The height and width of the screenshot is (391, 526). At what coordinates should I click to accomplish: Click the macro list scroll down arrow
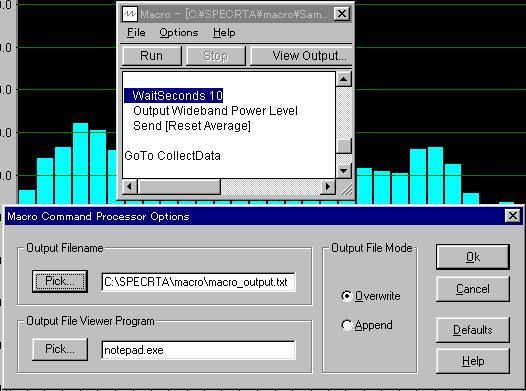click(x=344, y=171)
